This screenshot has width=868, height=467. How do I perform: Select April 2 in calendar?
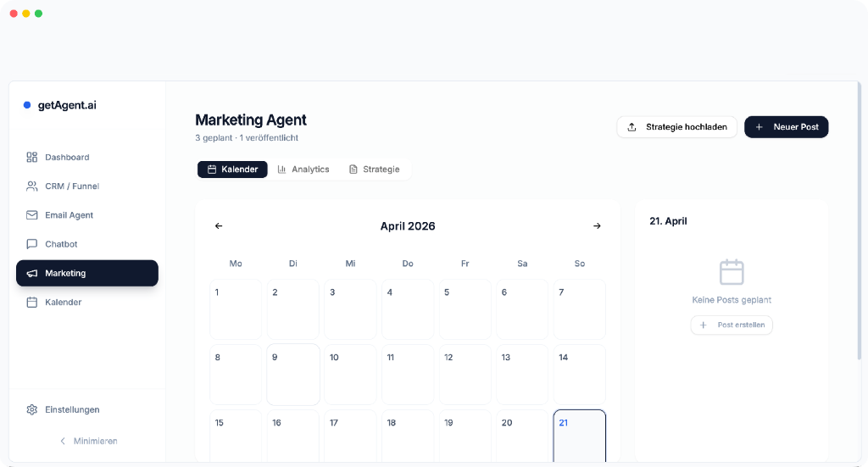(292, 309)
